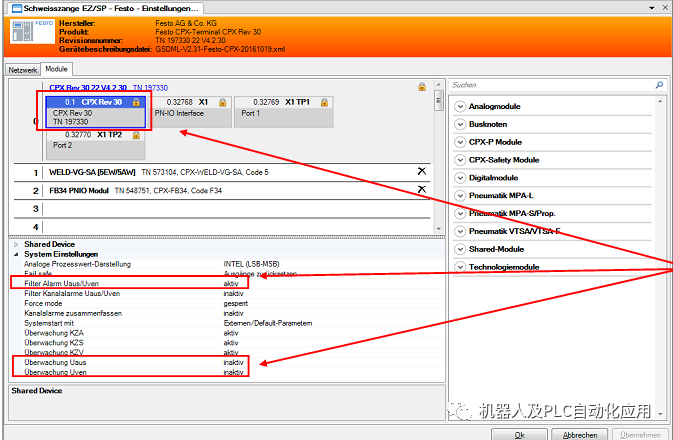Viewport: 673px width, 440px height.
Task: Remove the WELD-VG-SA module with X icon
Action: [x=422, y=171]
